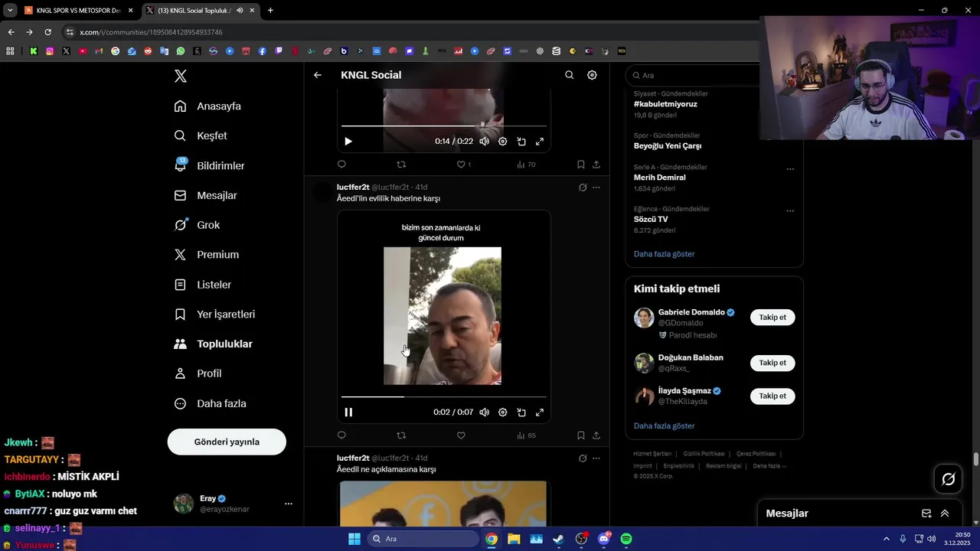This screenshot has width=980, height=551.
Task: Open tab search dropdown arrow
Action: coord(9,11)
